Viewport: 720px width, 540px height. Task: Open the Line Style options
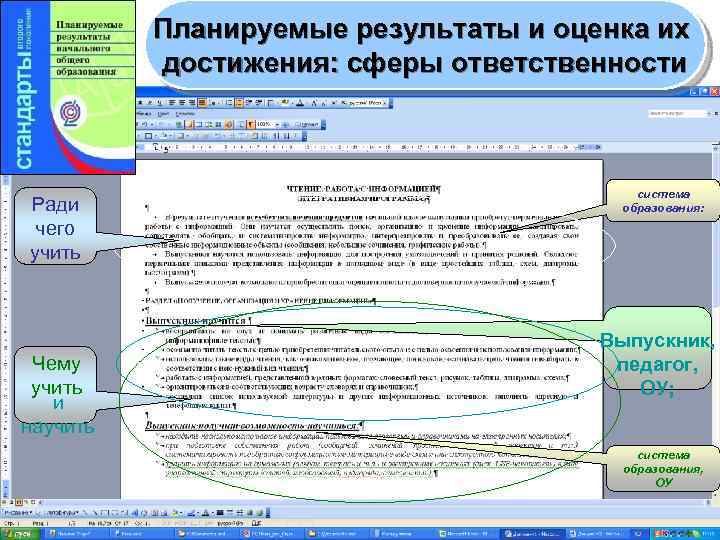coord(220,513)
